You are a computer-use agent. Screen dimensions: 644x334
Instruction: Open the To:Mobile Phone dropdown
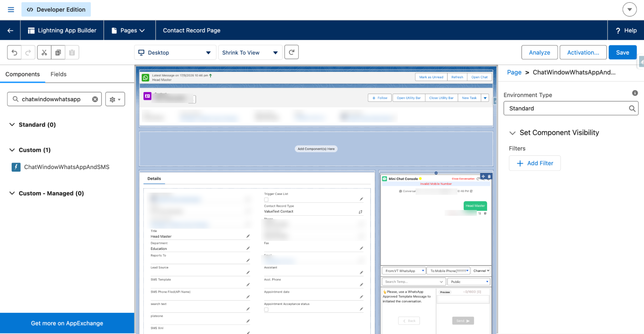[448, 271]
